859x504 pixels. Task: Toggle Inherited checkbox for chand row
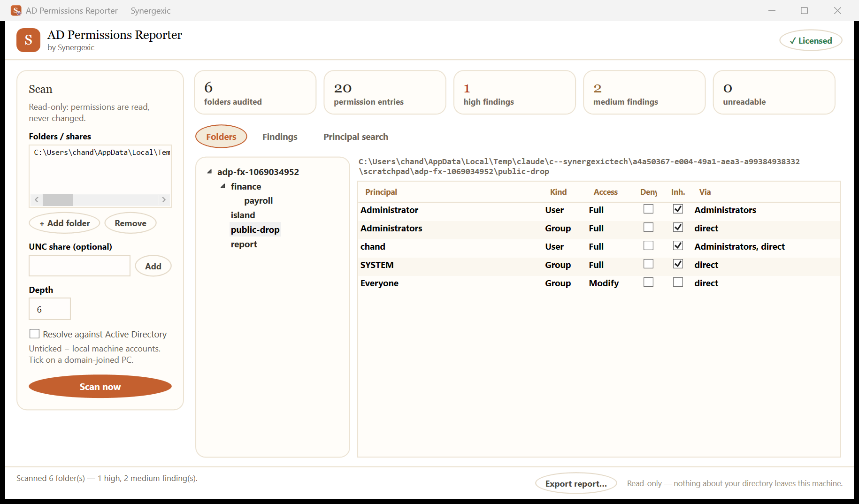click(x=678, y=246)
